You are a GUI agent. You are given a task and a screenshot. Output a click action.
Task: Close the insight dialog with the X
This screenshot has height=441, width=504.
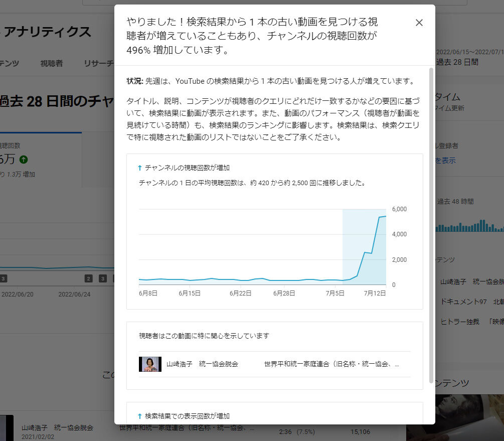pyautogui.click(x=419, y=23)
